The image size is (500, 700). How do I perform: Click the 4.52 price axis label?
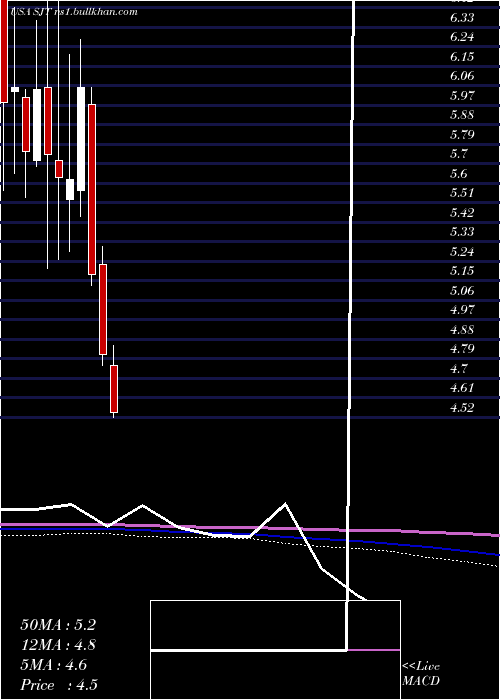click(462, 408)
